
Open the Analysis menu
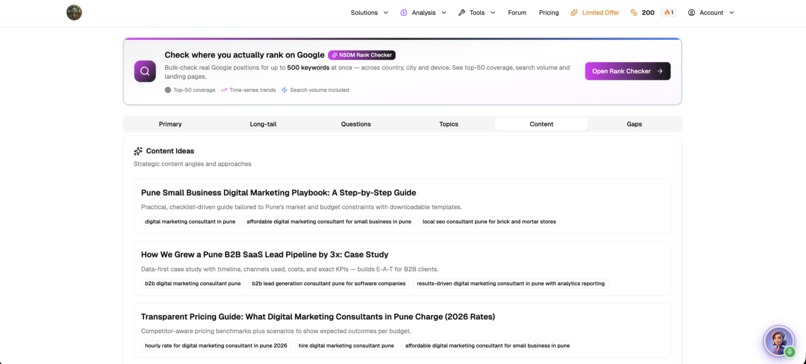coord(423,13)
